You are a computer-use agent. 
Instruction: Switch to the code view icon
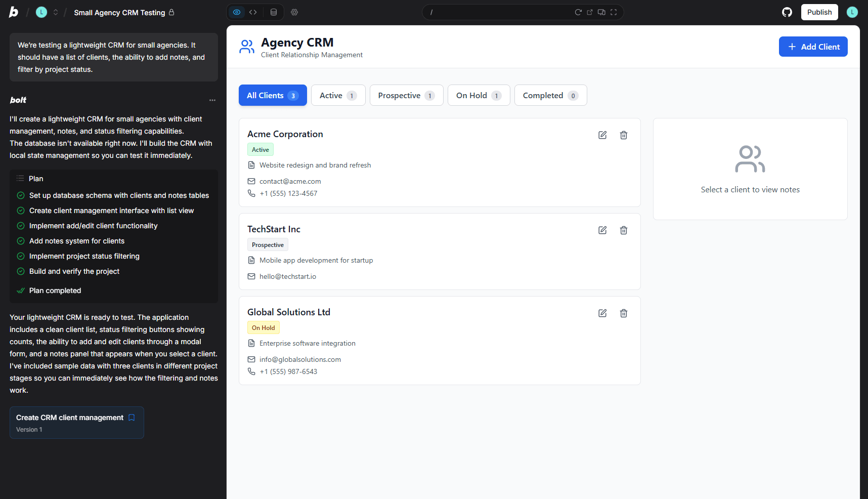click(253, 12)
